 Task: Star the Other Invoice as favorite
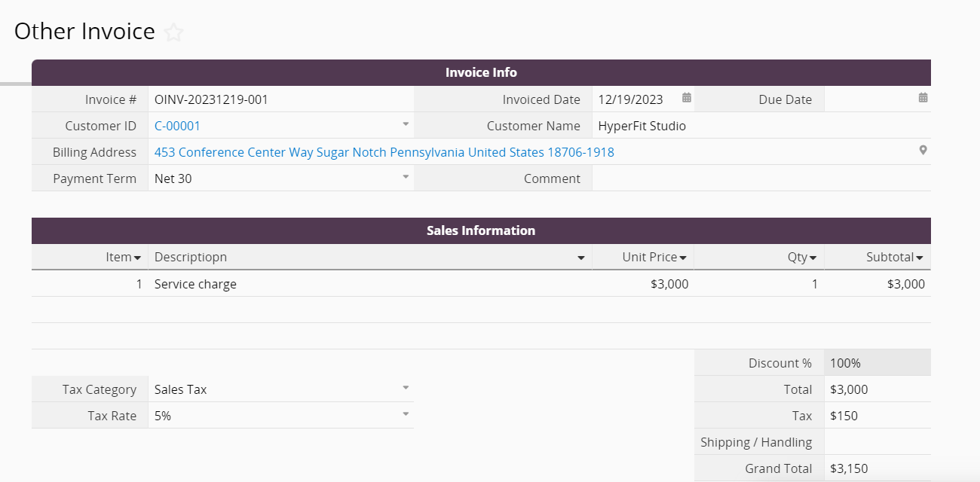pyautogui.click(x=174, y=32)
